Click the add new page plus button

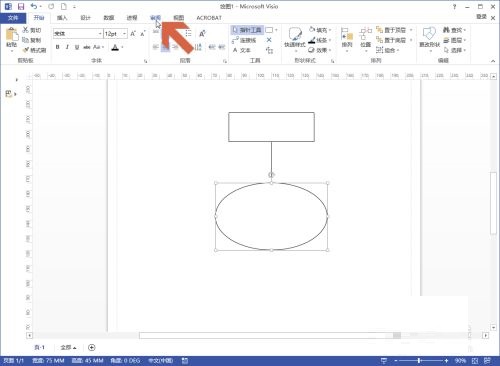click(x=92, y=347)
